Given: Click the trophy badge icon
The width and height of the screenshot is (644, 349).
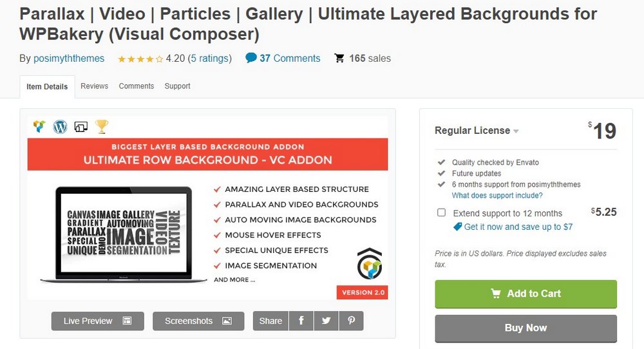Looking at the screenshot, I should tap(102, 127).
